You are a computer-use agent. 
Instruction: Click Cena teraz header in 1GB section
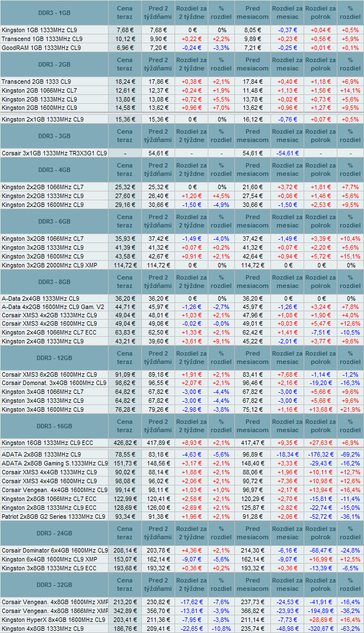125,13
